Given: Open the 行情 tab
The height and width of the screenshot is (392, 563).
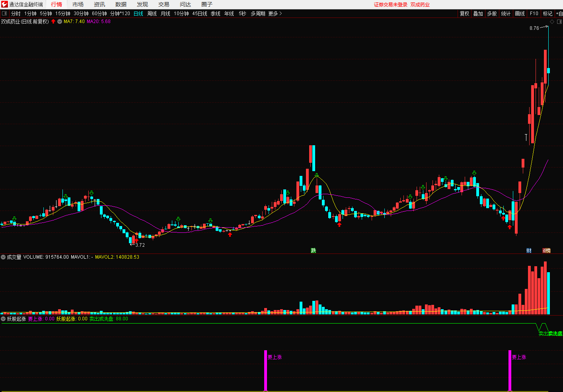Looking at the screenshot, I should (x=56, y=4).
